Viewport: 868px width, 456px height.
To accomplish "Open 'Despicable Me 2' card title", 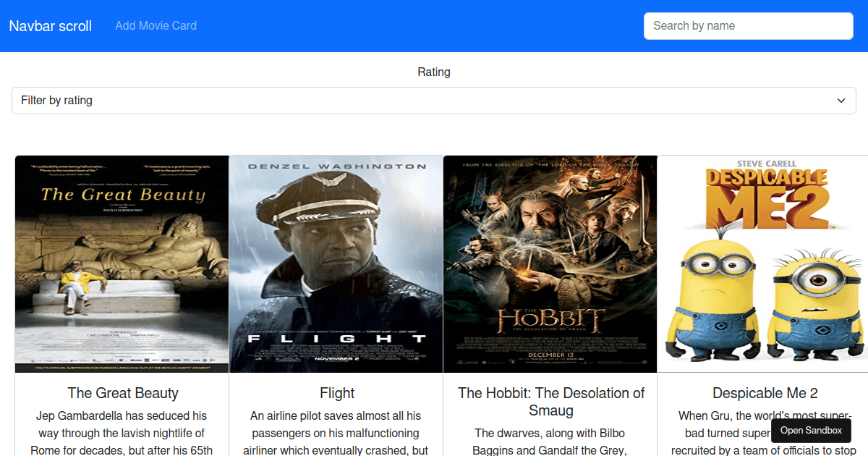I will 765,393.
